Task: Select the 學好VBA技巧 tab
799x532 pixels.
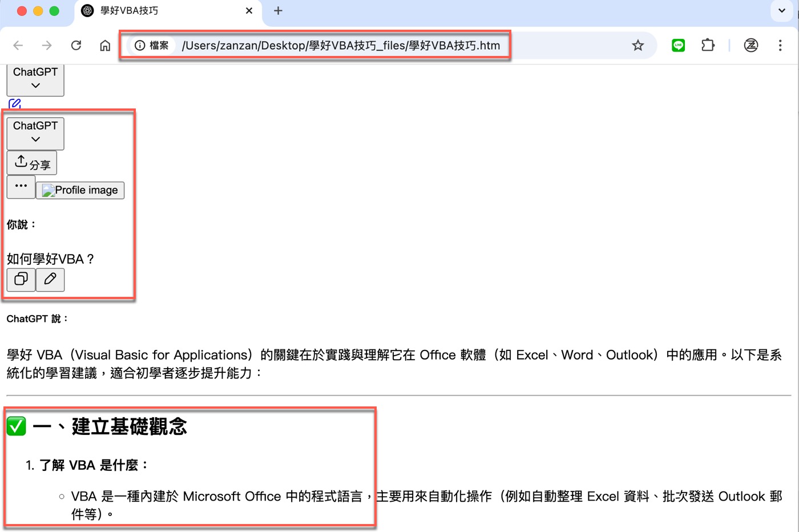Action: [168, 11]
